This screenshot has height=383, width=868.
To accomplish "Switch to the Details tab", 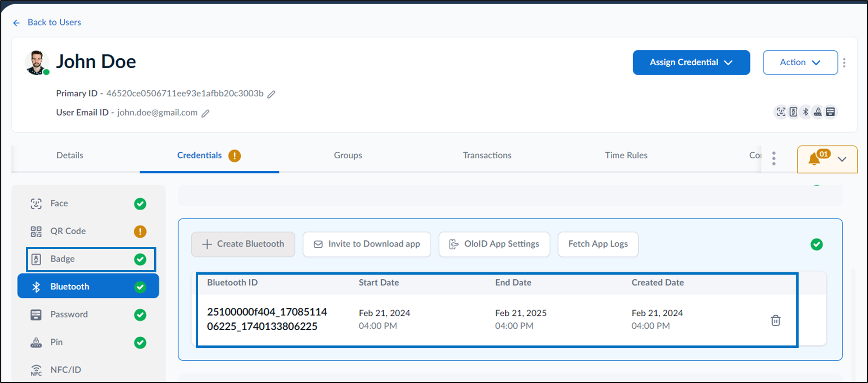I will (70, 156).
